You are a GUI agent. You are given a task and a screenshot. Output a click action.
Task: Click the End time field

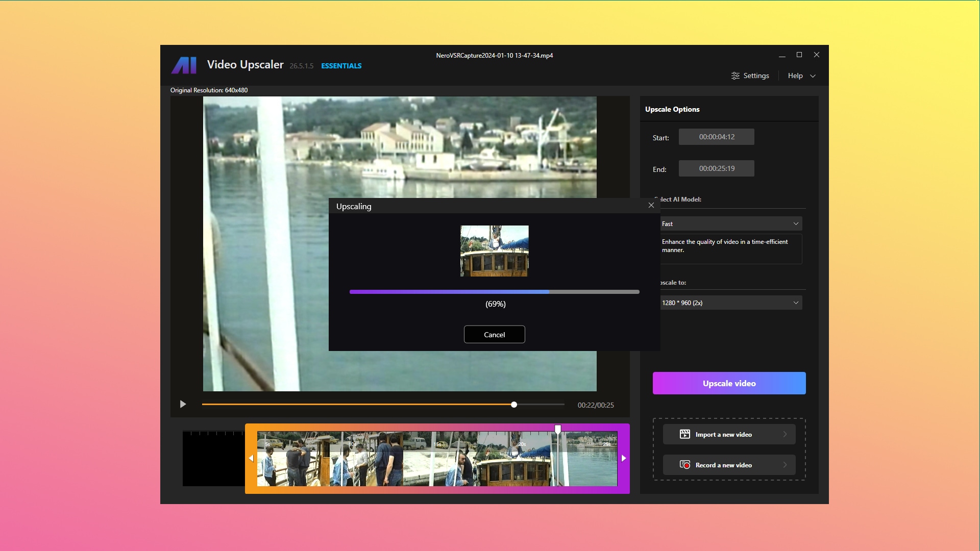tap(716, 168)
